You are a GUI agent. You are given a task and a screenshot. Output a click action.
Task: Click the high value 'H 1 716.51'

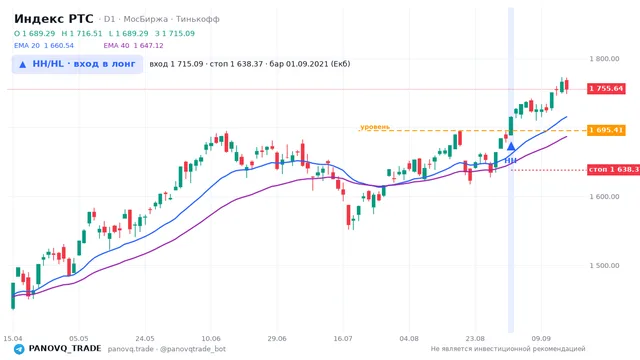(82, 33)
